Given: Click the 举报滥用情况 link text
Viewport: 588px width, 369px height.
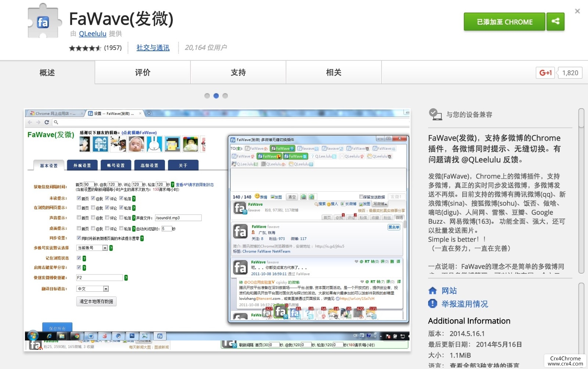Looking at the screenshot, I should (x=465, y=304).
